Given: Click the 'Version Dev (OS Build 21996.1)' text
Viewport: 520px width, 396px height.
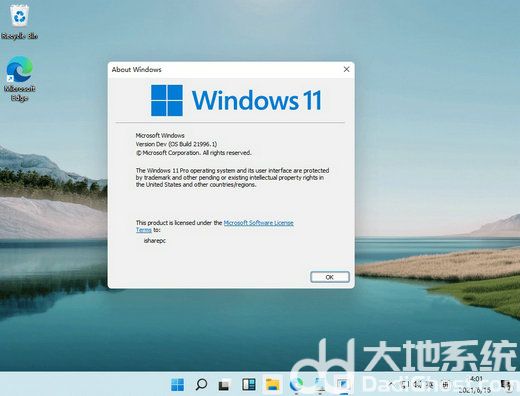Looking at the screenshot, I should [x=176, y=144].
